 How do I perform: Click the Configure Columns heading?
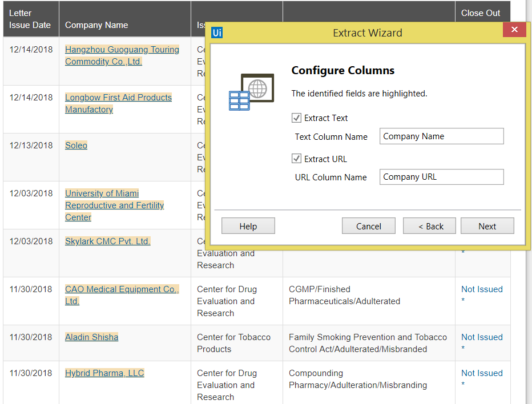pos(342,70)
